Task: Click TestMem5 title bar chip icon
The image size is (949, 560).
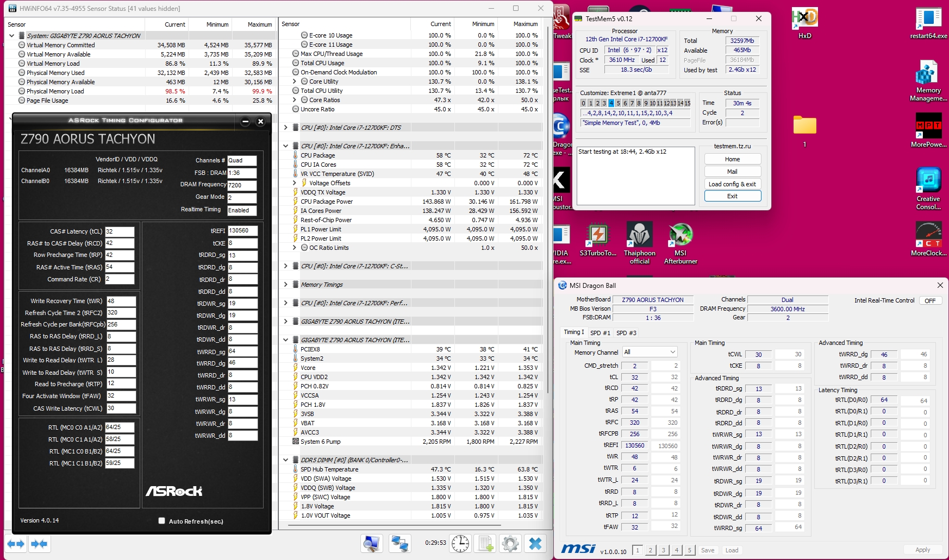Action: [x=578, y=18]
